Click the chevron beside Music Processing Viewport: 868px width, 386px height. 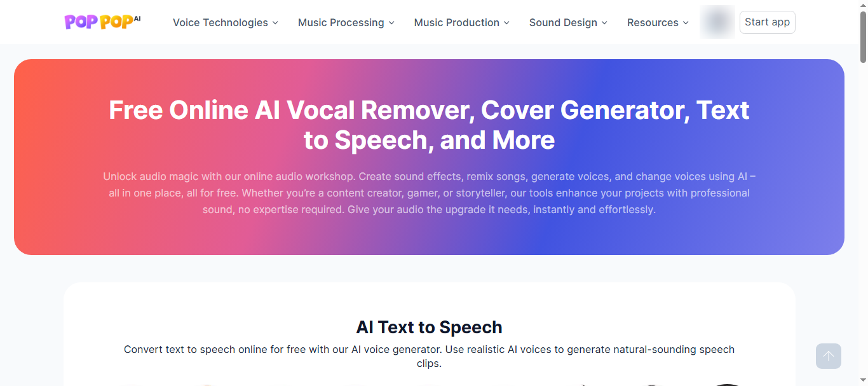pyautogui.click(x=391, y=23)
